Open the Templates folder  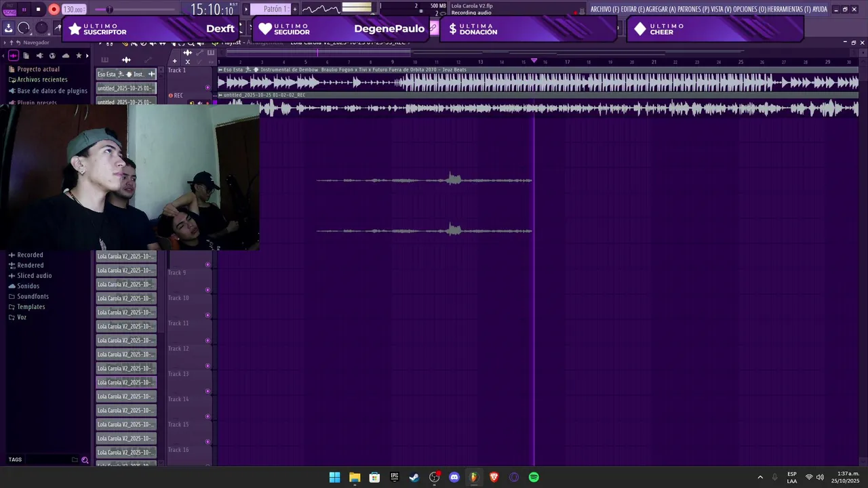pos(26,307)
